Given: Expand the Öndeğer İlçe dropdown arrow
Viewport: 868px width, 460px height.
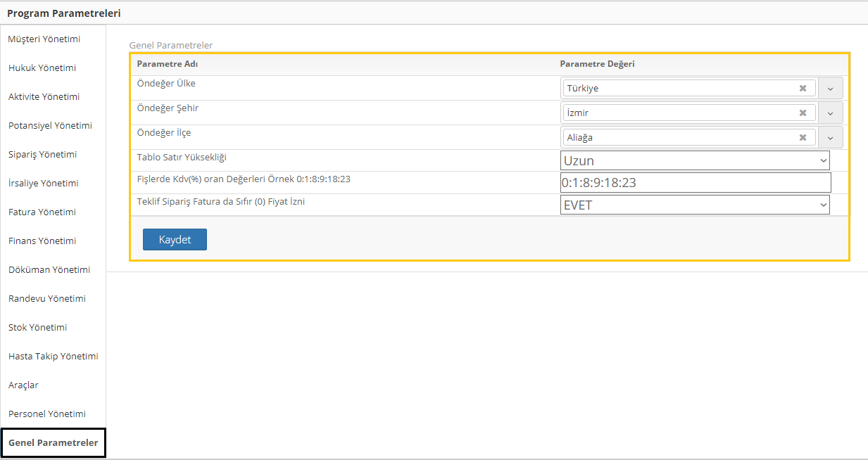Looking at the screenshot, I should click(x=830, y=138).
